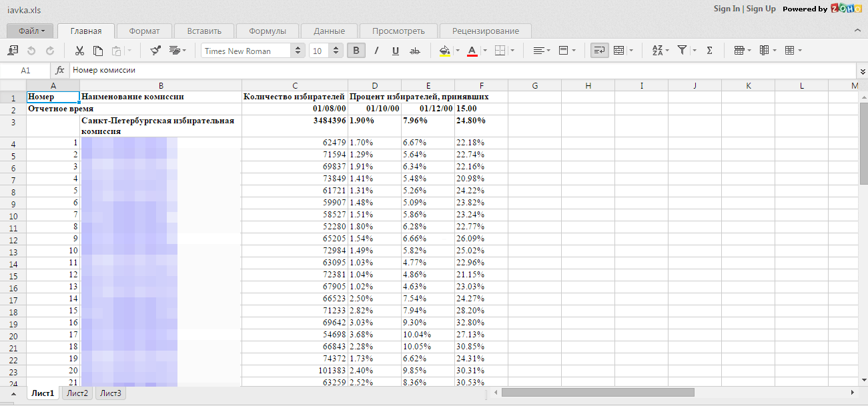Open the insert or delete columns menu

click(x=767, y=51)
